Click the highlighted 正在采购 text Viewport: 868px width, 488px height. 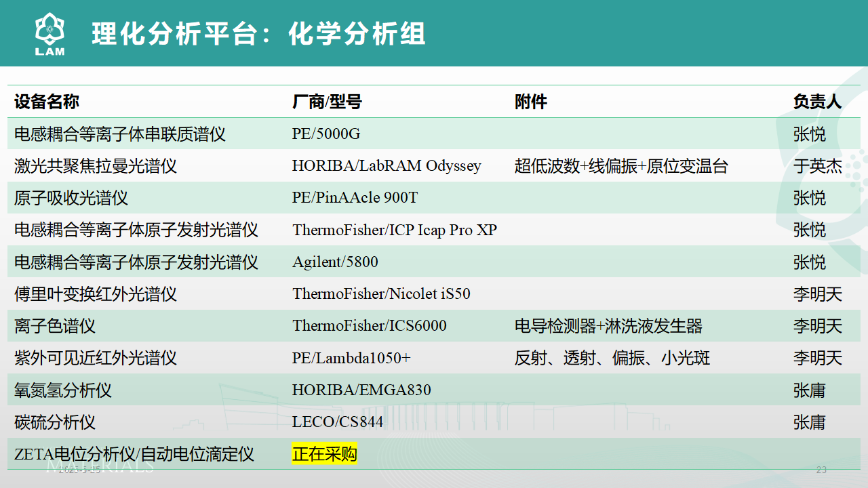tap(325, 454)
